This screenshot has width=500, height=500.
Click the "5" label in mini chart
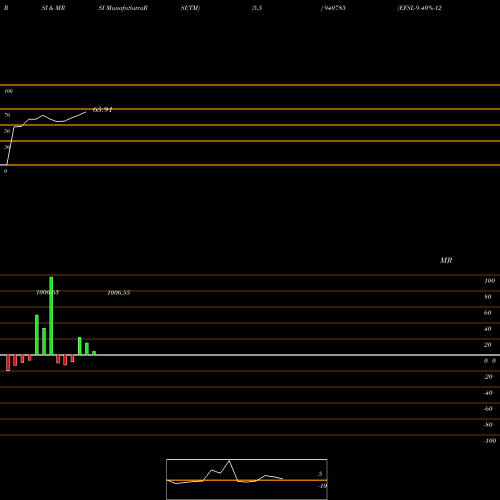[320, 474]
